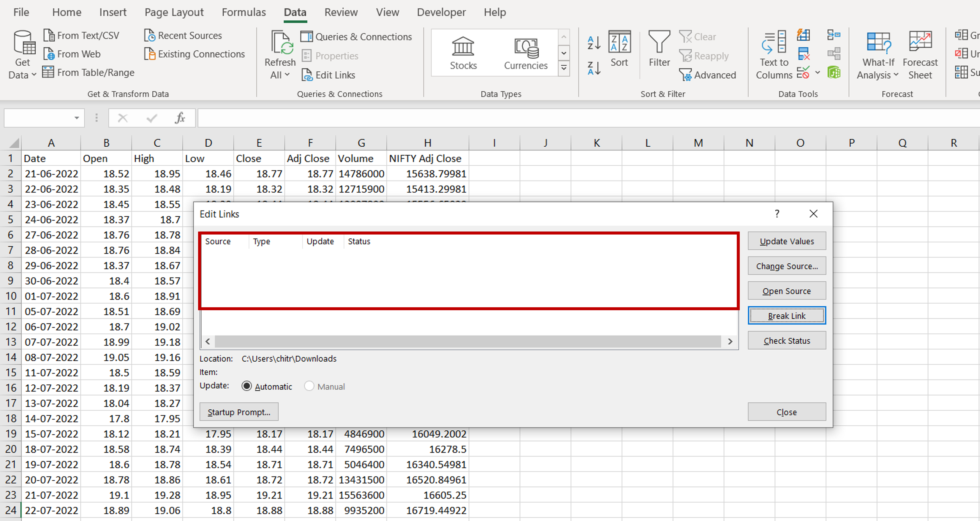The width and height of the screenshot is (980, 521).
Task: Click Close in Edit Links dialog
Action: [787, 412]
